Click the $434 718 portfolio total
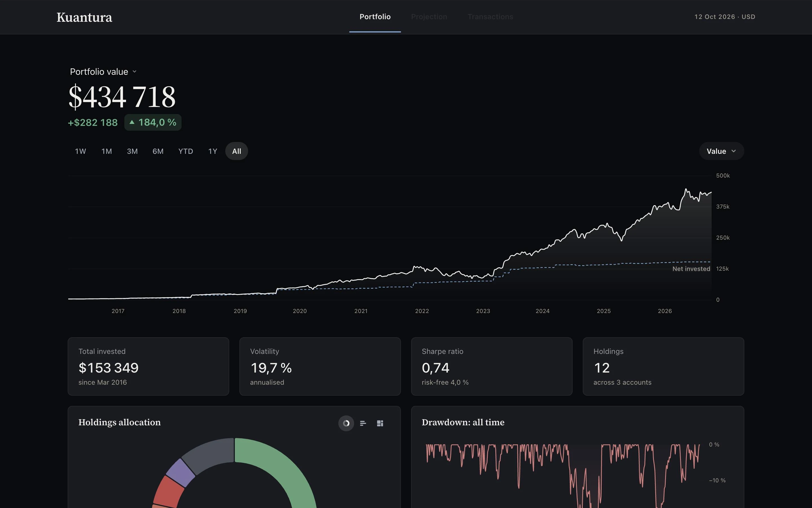The width and height of the screenshot is (812, 508). 122,97
